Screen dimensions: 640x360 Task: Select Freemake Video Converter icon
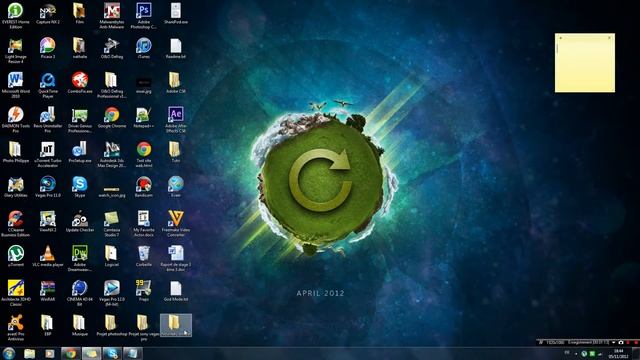176,224
